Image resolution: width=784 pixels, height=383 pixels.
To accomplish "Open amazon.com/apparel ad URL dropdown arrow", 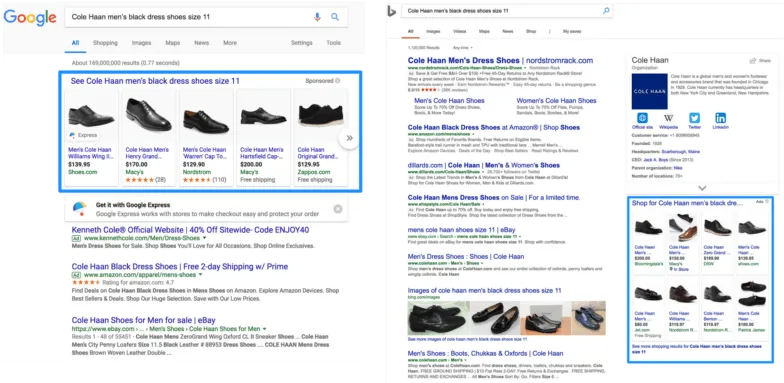I will (x=200, y=274).
